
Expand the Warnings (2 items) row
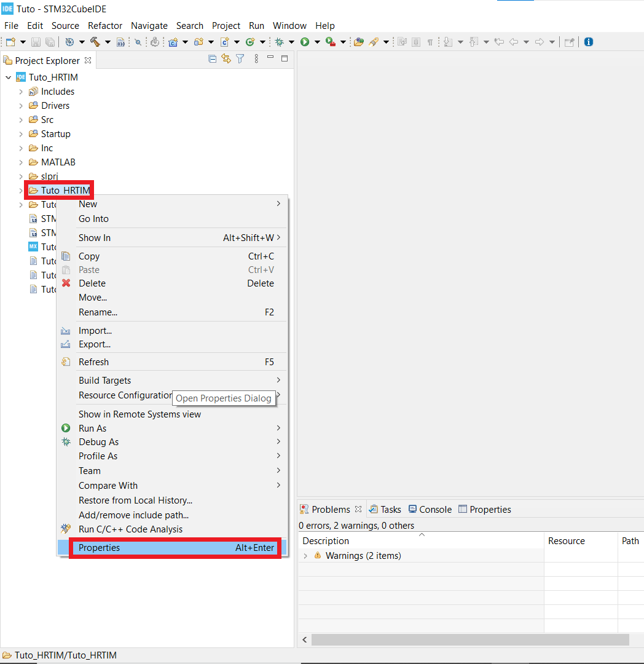(x=305, y=556)
